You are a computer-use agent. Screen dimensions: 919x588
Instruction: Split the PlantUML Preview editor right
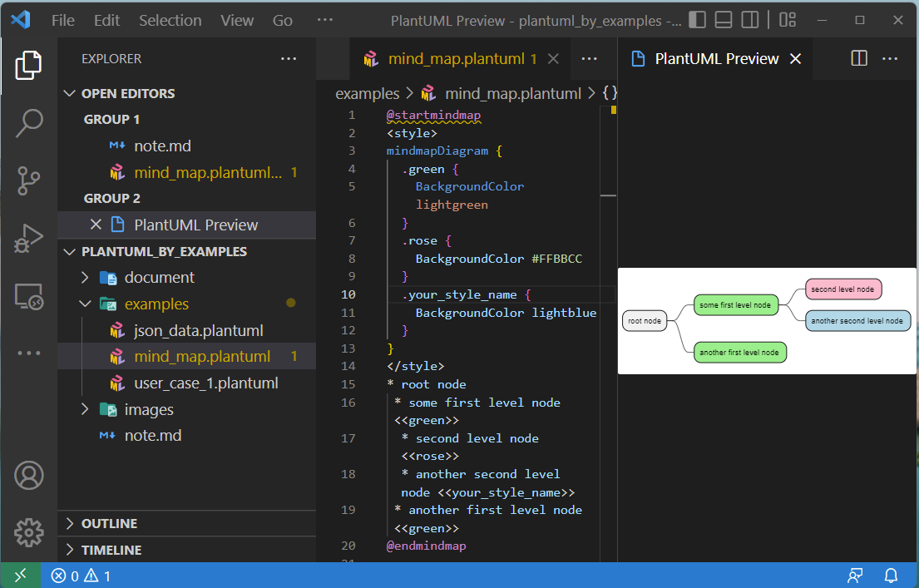(x=858, y=58)
